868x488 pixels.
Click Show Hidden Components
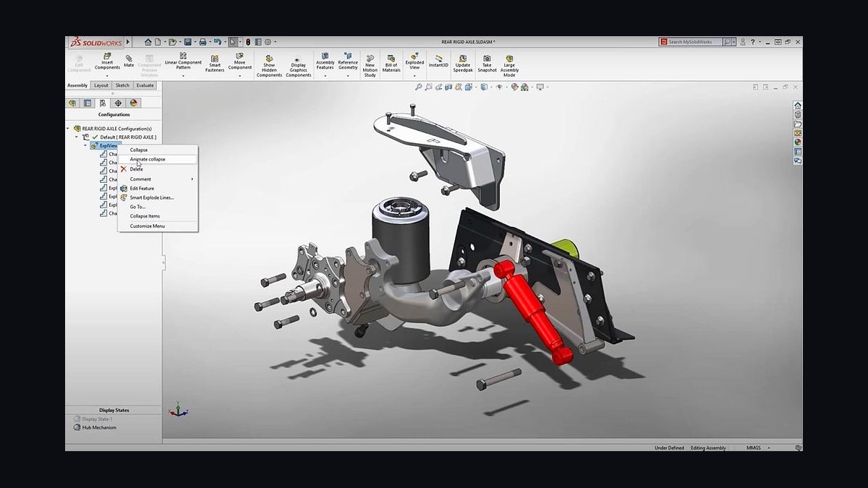pyautogui.click(x=269, y=67)
